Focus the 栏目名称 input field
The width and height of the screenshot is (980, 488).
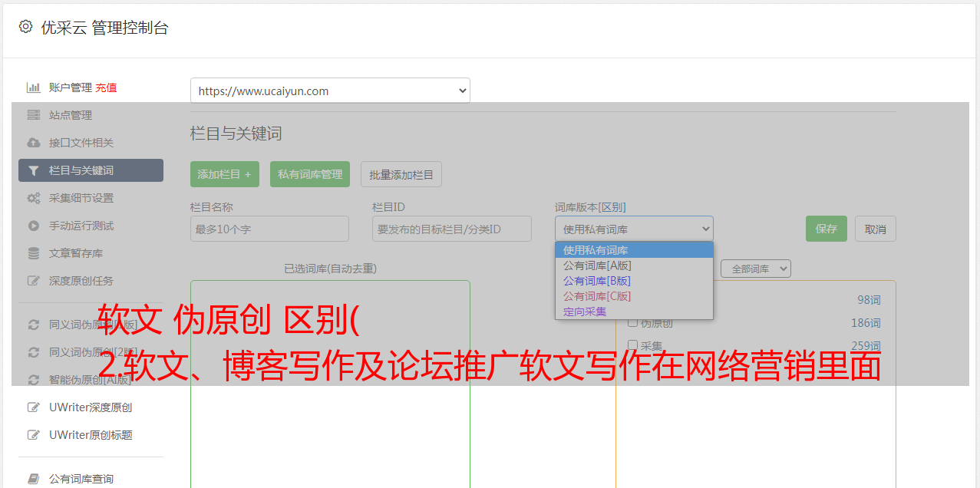(x=269, y=229)
